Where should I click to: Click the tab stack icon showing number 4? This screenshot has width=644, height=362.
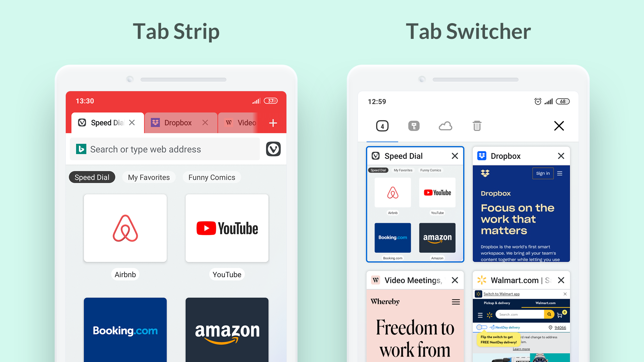coord(381,125)
